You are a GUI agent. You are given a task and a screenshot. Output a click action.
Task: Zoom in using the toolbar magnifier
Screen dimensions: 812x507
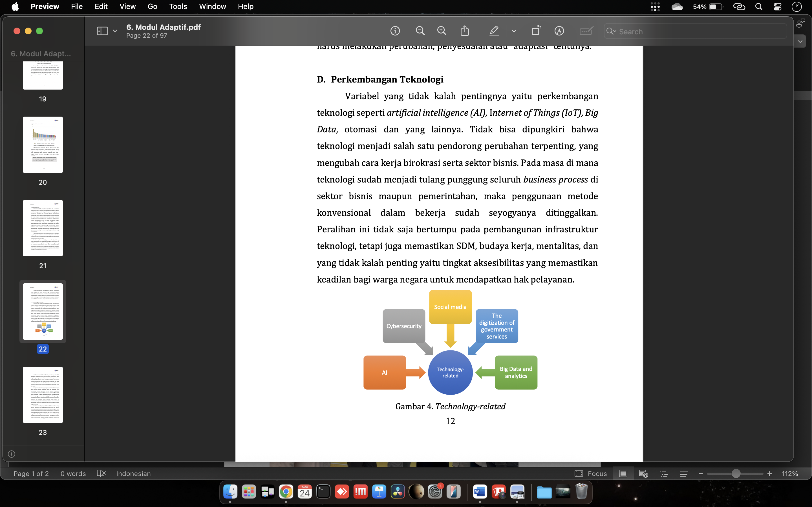442,31
